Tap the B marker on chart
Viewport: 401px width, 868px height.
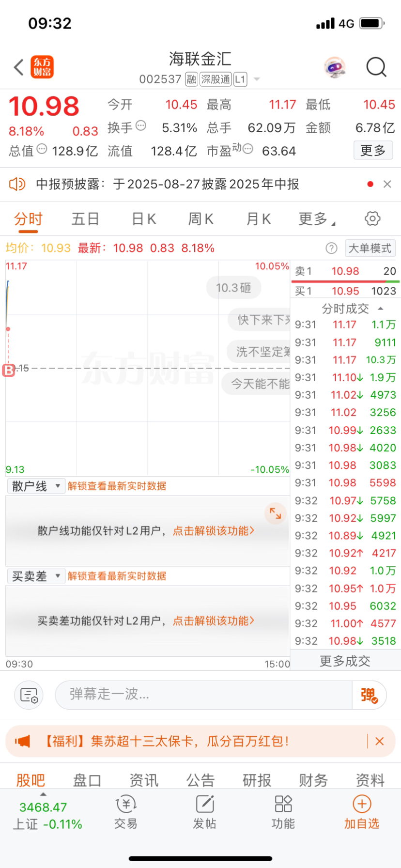pyautogui.click(x=9, y=371)
